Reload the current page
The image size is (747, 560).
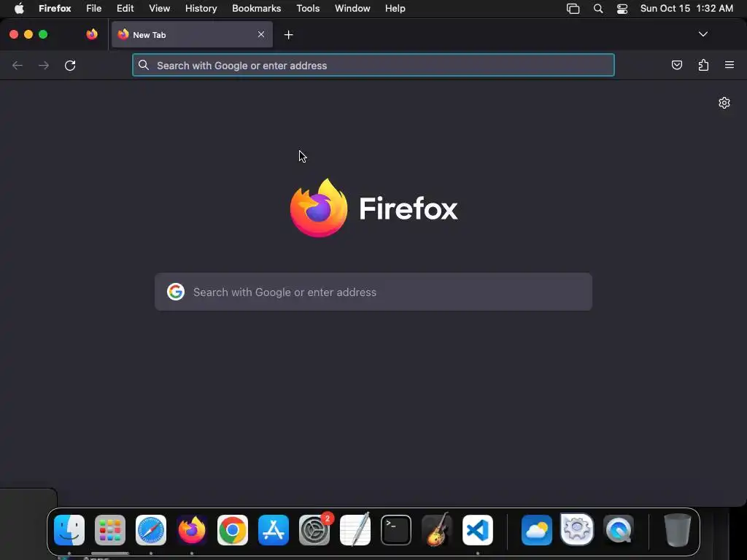pos(70,65)
